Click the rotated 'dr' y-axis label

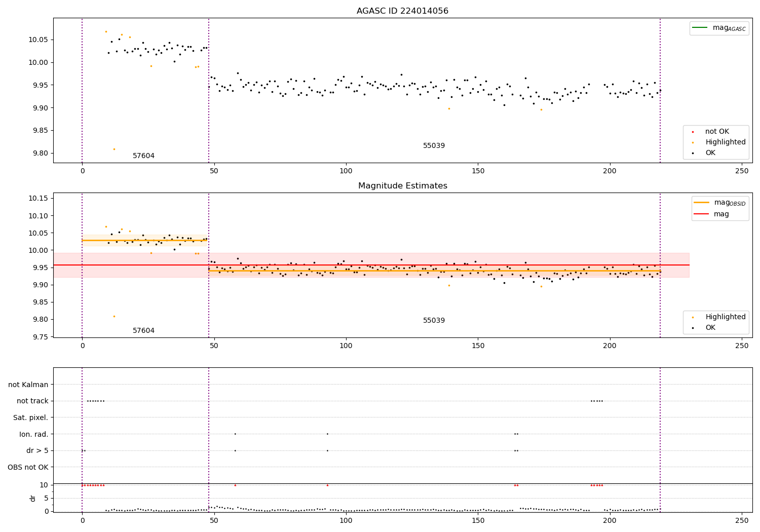coord(33,498)
